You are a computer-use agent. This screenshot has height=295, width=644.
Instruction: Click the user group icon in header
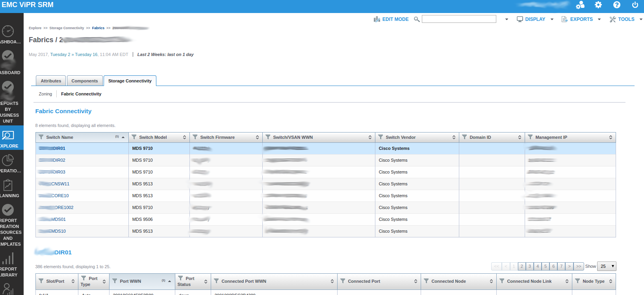click(580, 5)
